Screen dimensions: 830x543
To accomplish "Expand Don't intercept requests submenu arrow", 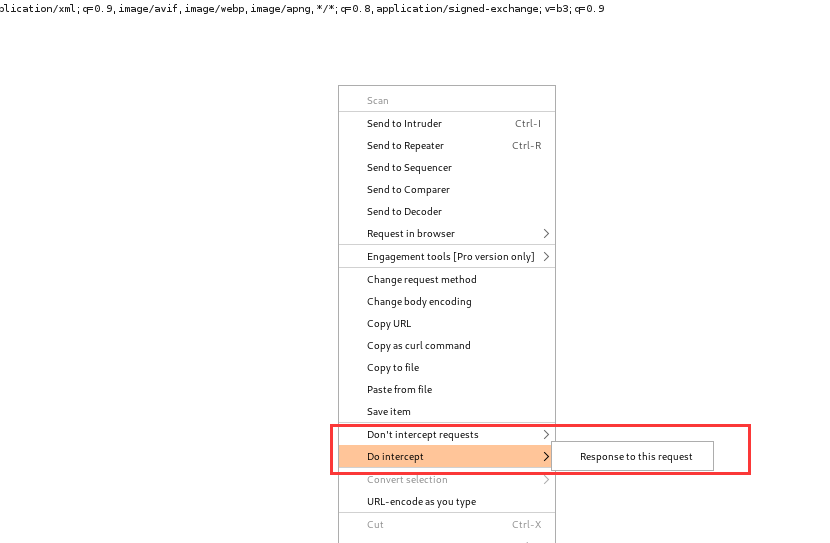I will (x=546, y=435).
